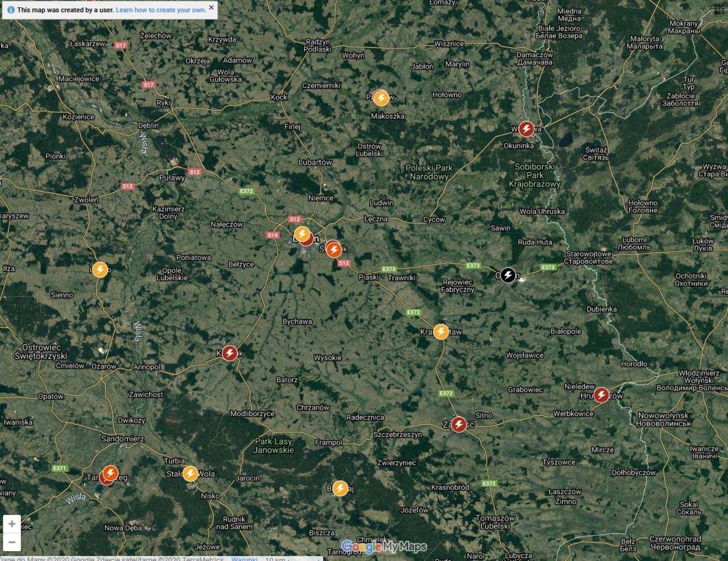
Task: Dismiss the user-created map notice
Action: (211, 8)
